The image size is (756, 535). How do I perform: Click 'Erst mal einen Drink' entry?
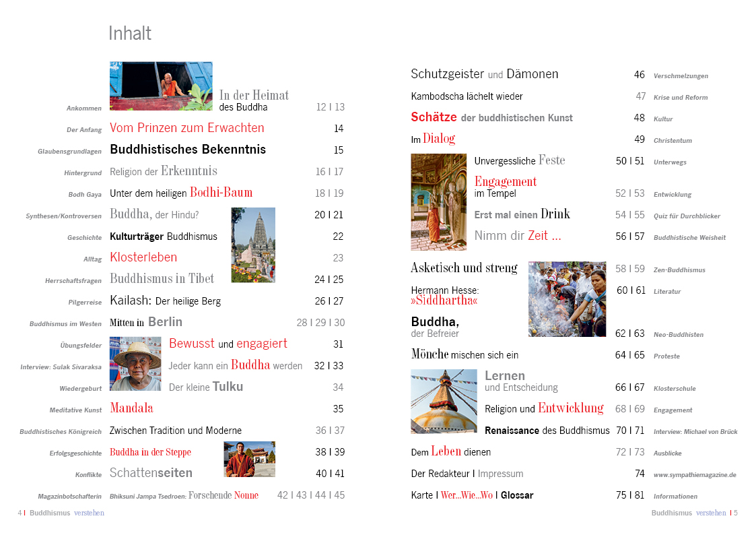click(x=522, y=214)
